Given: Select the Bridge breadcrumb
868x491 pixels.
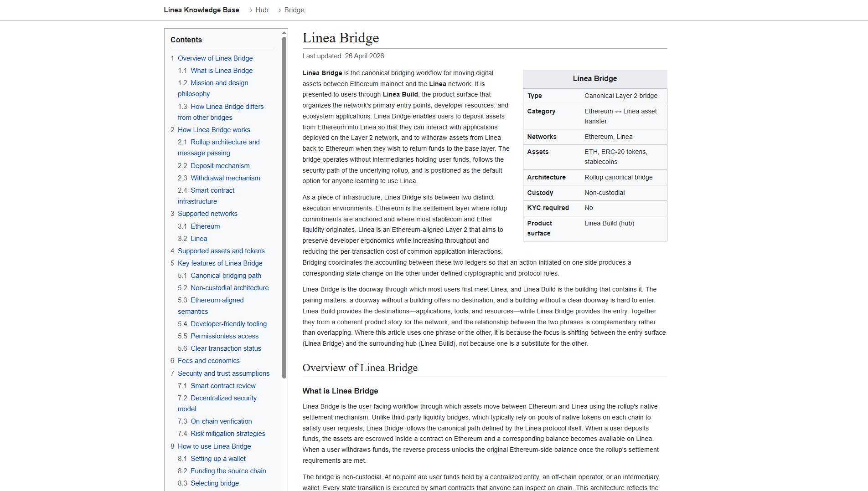Looking at the screenshot, I should point(294,10).
